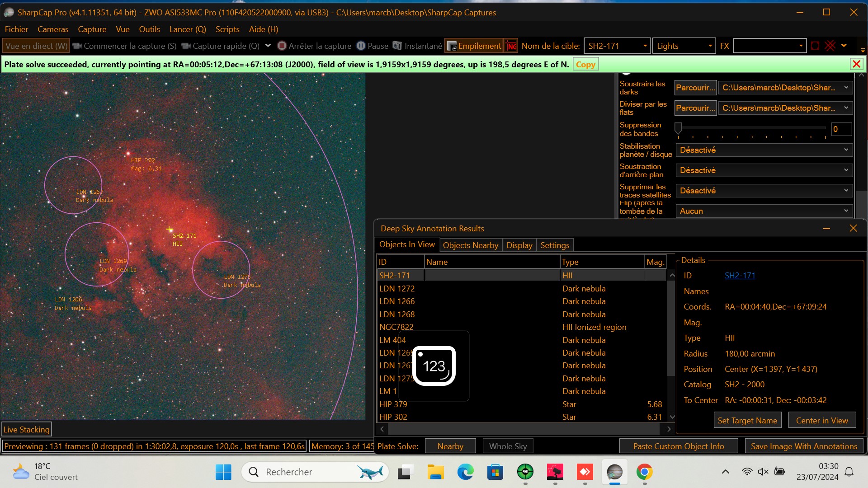Show hidden tray icons chevron
Screen dimensions: 868x488
click(725, 472)
